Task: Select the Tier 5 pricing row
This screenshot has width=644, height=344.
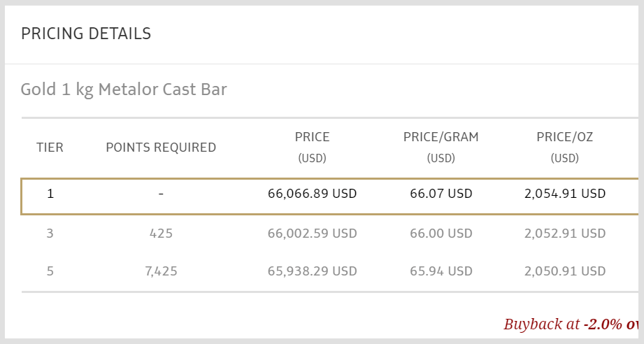Action: [x=330, y=271]
